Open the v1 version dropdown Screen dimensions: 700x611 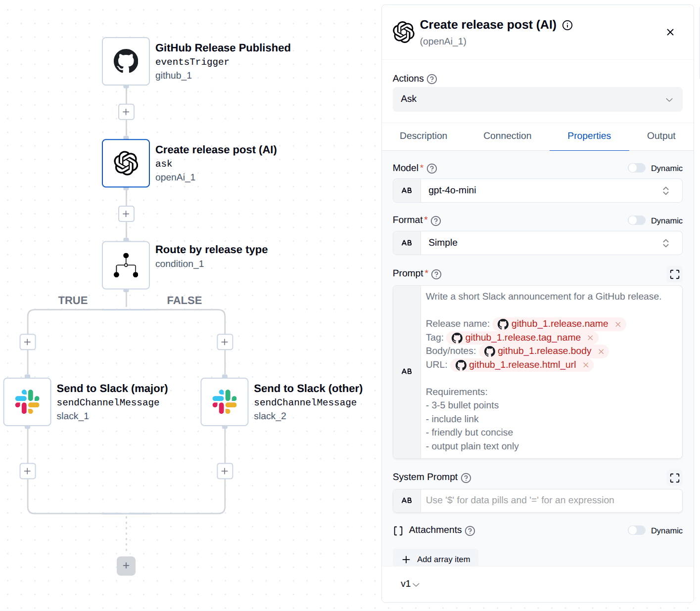point(410,584)
